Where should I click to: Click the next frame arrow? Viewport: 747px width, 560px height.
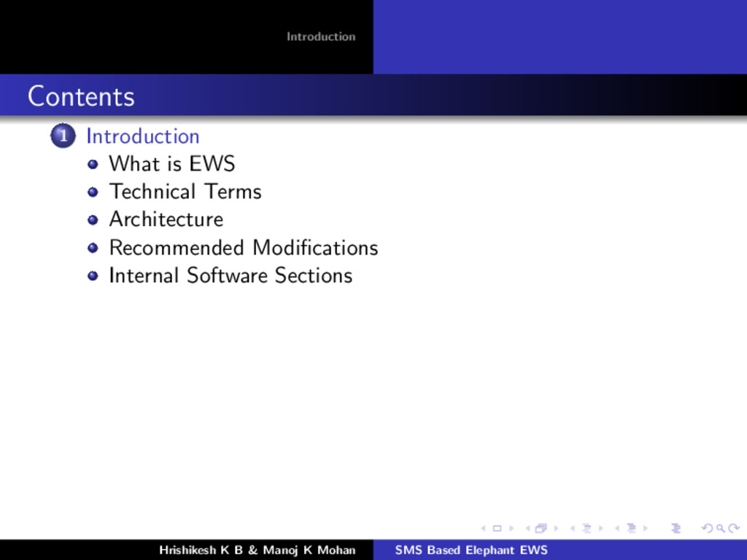555,528
